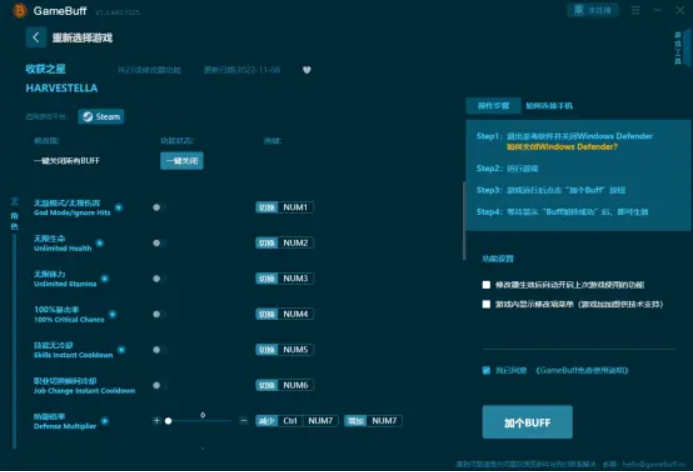Click the HARVESTELLA game title
Viewport: 693px width, 472px height.
click(x=61, y=88)
